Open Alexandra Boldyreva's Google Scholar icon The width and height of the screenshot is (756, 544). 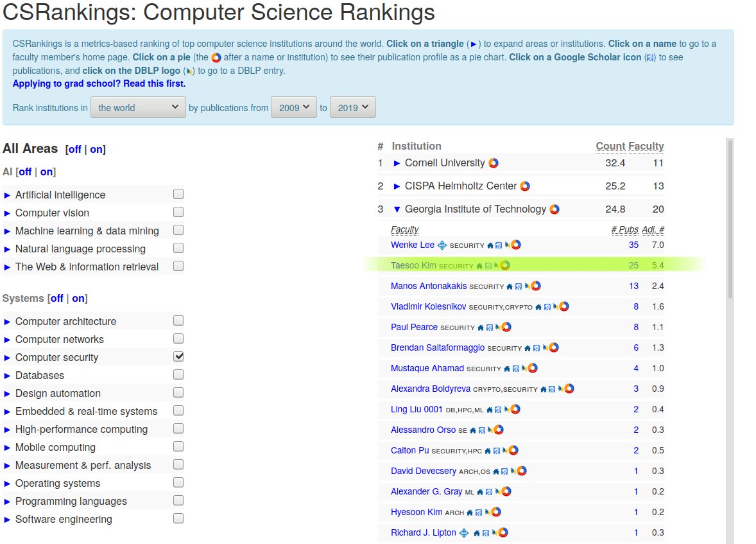pyautogui.click(x=551, y=390)
